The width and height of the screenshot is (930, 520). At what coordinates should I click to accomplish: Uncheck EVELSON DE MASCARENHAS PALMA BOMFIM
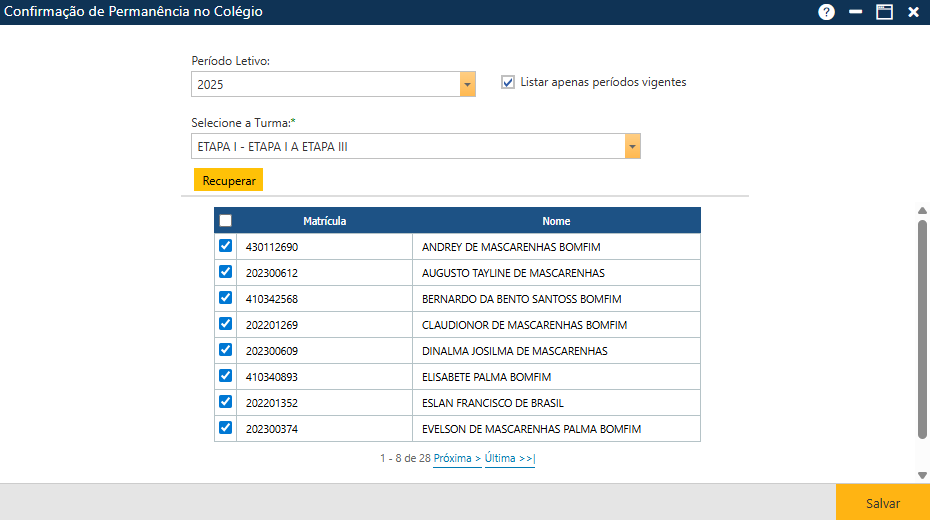(225, 428)
